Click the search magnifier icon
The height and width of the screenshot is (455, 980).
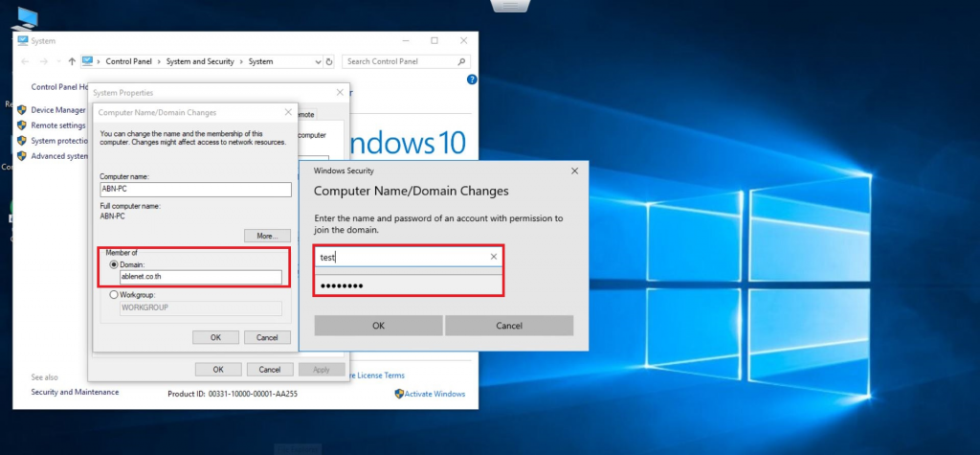[463, 61]
